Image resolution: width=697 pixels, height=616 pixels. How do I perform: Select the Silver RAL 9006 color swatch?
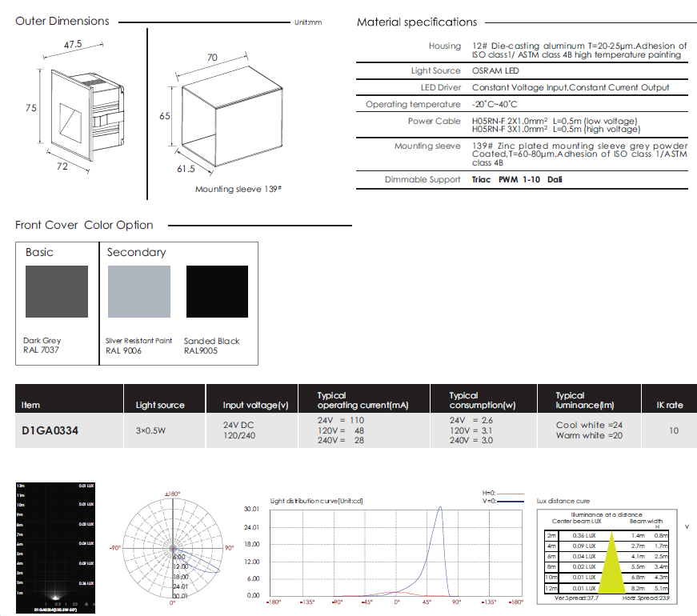coord(138,293)
